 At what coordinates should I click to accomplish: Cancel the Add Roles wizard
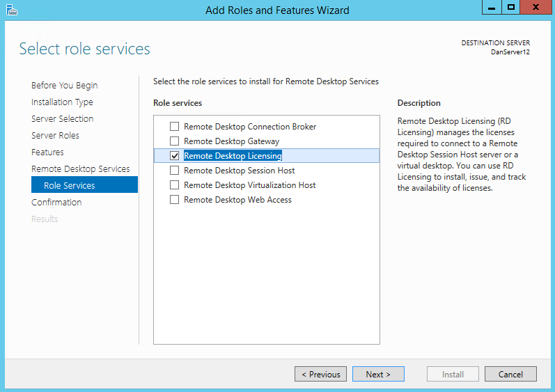[510, 375]
